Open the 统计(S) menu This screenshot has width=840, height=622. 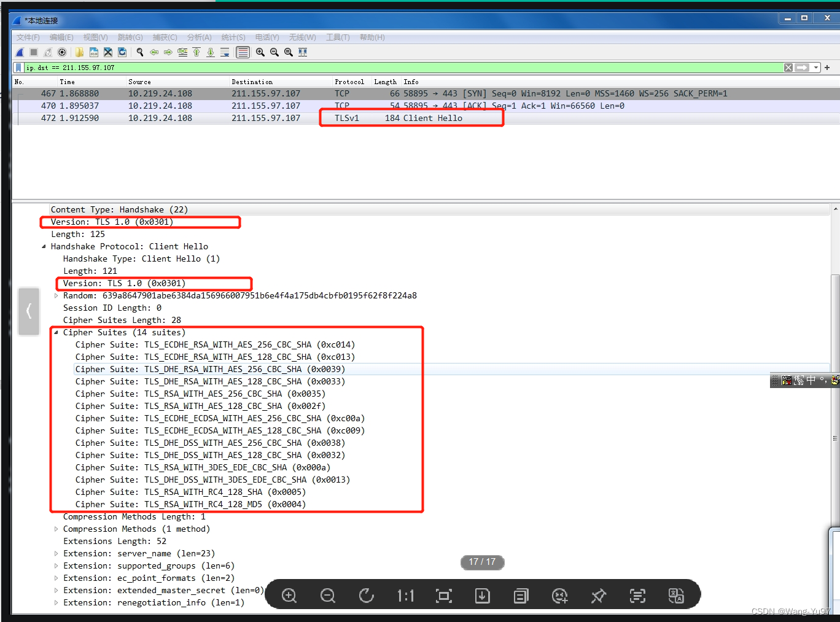(233, 37)
